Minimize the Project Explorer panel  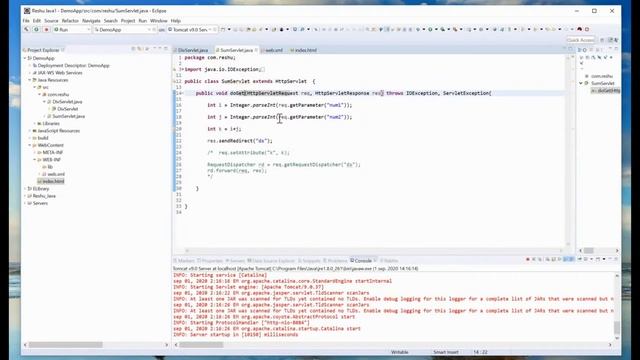(x=160, y=49)
